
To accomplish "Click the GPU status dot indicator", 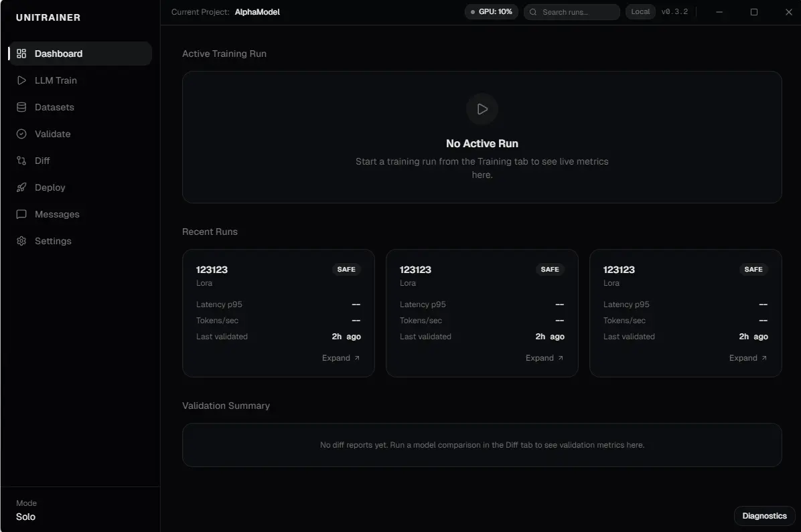I will coord(473,12).
